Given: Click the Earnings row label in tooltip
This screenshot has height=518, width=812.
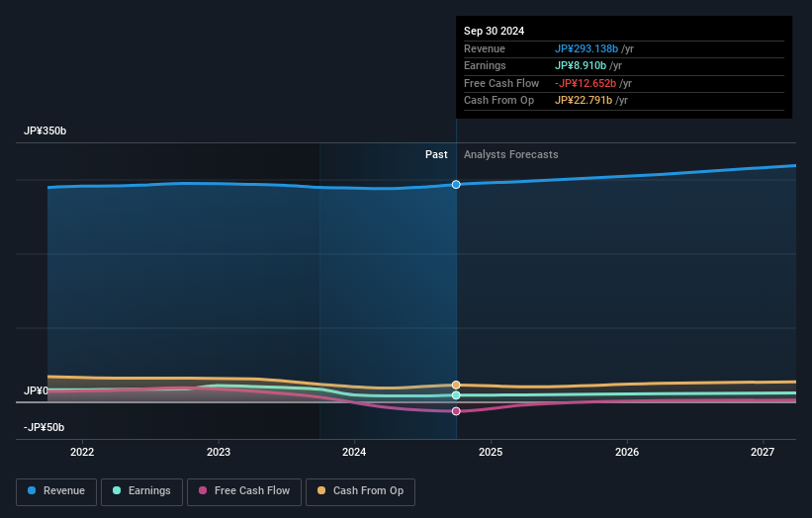Looking at the screenshot, I should point(485,65).
